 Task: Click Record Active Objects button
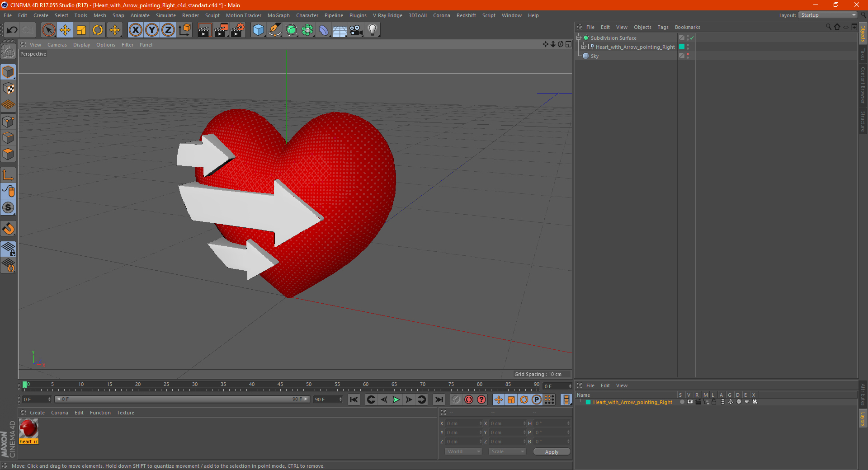468,399
